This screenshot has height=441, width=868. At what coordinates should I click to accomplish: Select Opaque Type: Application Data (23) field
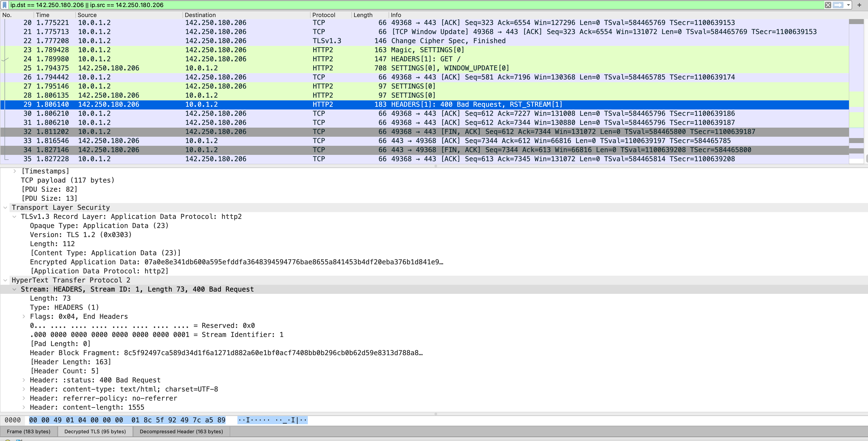coord(99,225)
